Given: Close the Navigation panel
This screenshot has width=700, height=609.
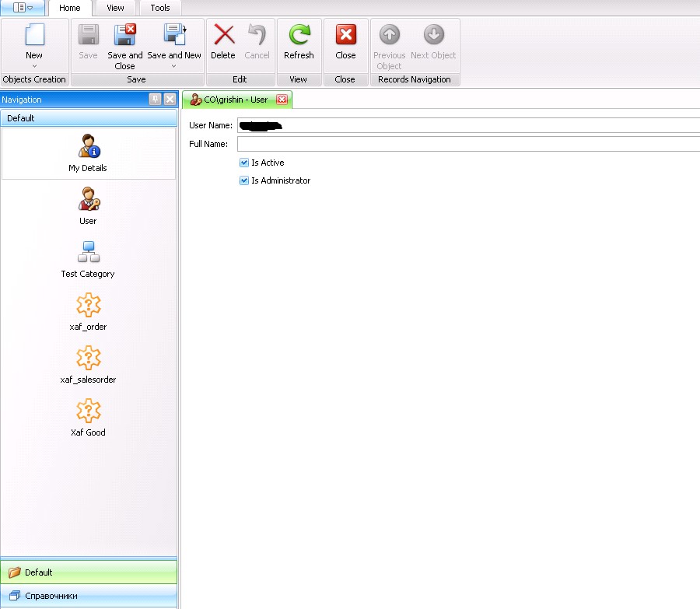Looking at the screenshot, I should pyautogui.click(x=170, y=99).
